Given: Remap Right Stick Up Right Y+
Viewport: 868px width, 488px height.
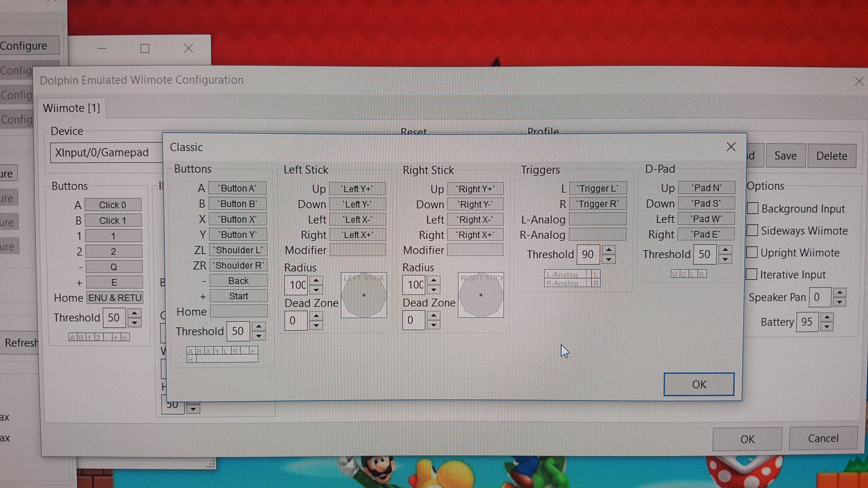Looking at the screenshot, I should pyautogui.click(x=476, y=189).
